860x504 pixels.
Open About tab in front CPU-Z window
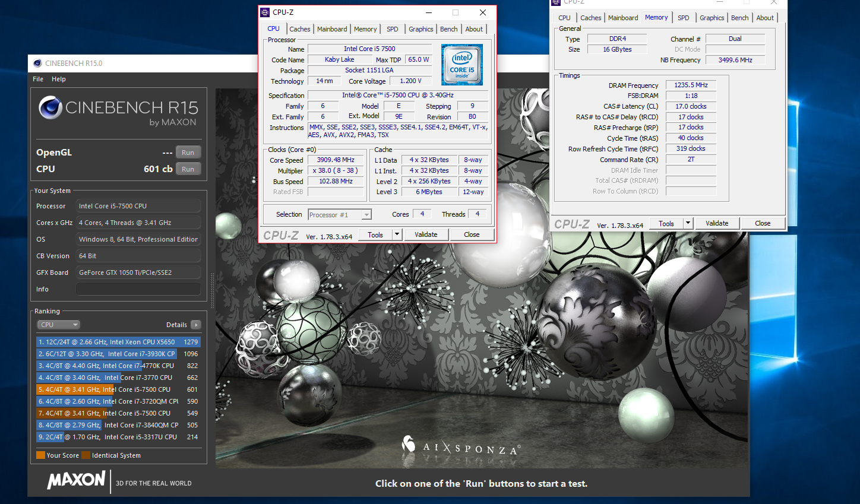coord(474,29)
